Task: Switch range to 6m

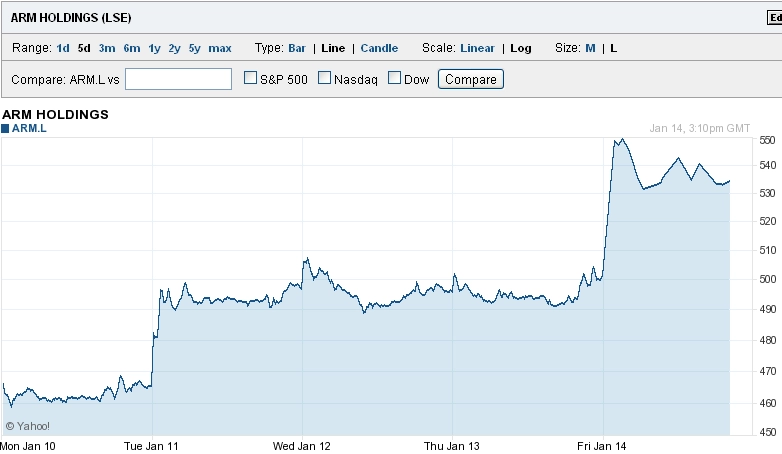Action: [x=132, y=48]
